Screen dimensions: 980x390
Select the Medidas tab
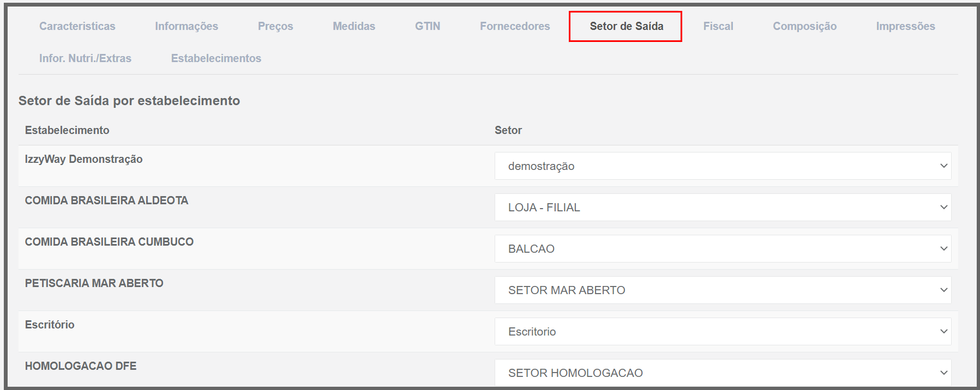pos(354,26)
